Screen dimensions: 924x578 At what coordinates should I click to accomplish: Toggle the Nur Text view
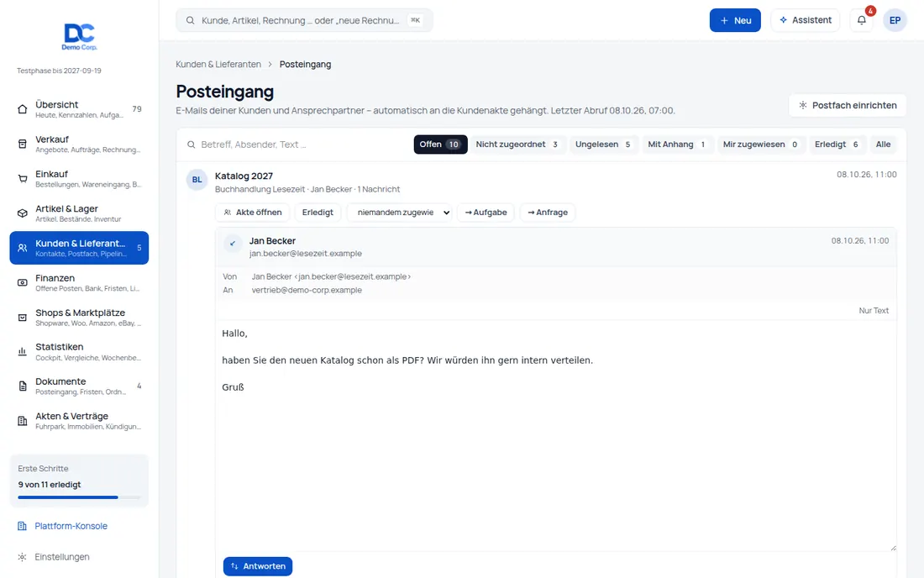(x=874, y=311)
